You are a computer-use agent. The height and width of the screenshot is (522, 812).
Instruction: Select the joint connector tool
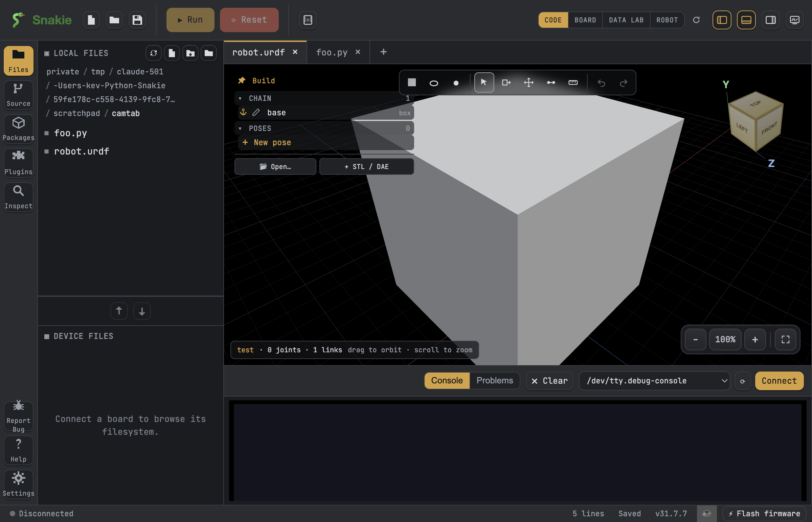point(551,82)
